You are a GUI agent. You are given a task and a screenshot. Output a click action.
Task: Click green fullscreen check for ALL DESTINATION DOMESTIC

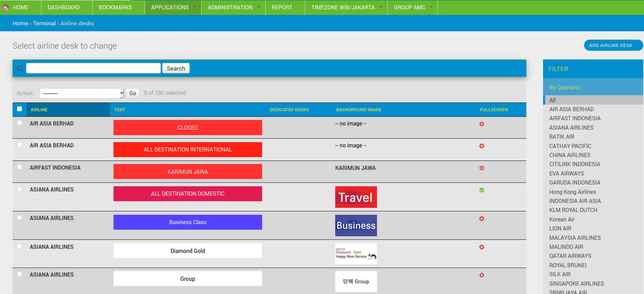[482, 190]
